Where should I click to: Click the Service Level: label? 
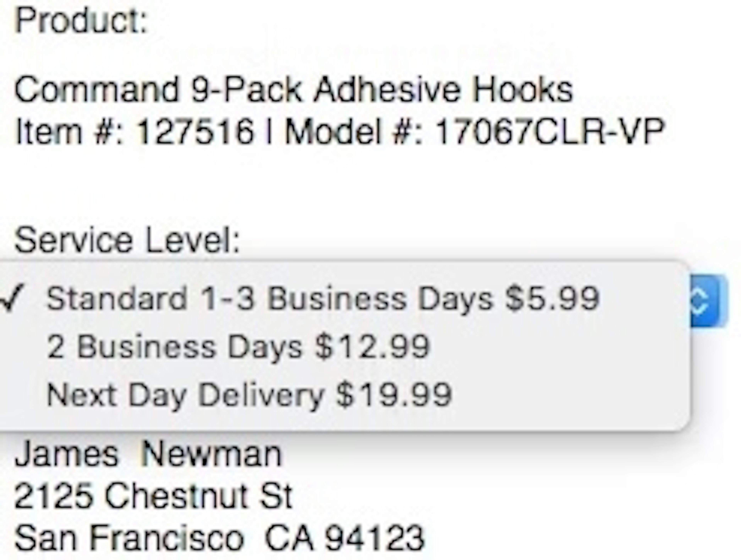click(127, 240)
